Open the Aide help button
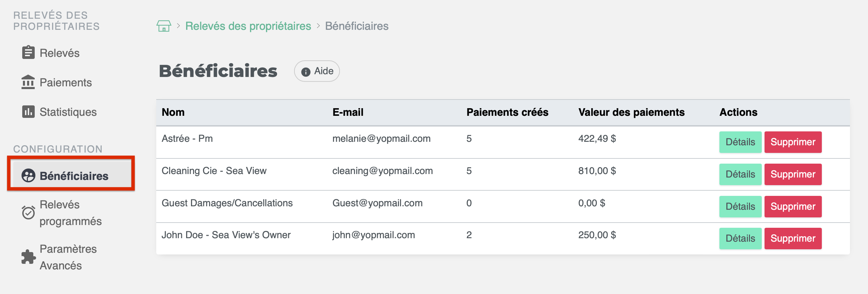 [317, 71]
